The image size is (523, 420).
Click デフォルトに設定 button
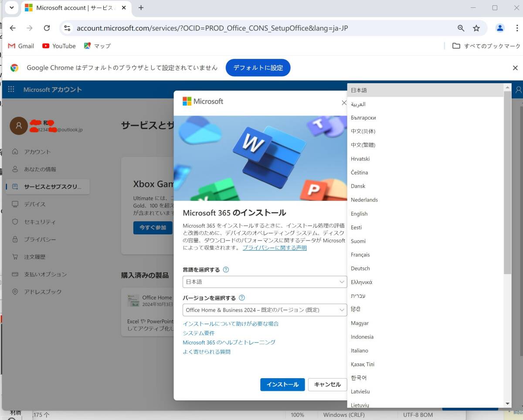258,68
